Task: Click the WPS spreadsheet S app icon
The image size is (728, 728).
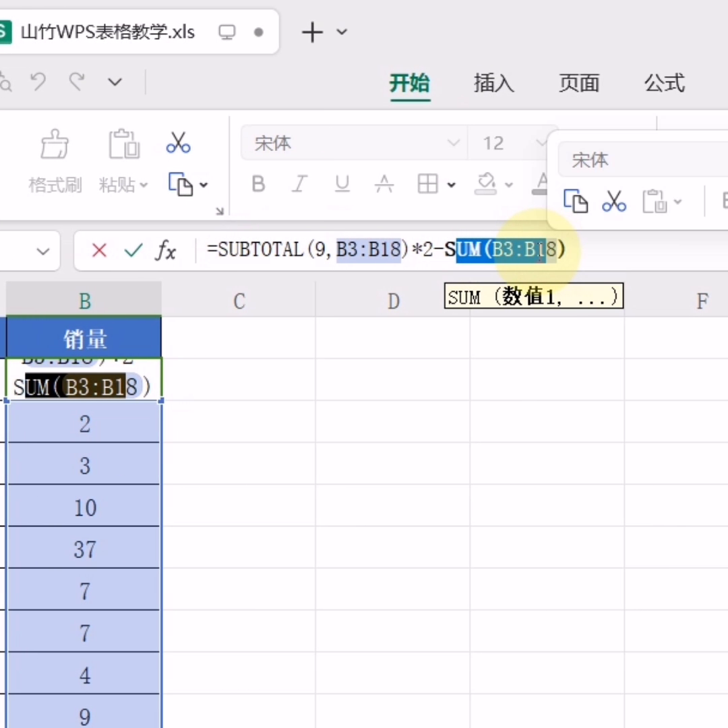Action: click(5, 32)
